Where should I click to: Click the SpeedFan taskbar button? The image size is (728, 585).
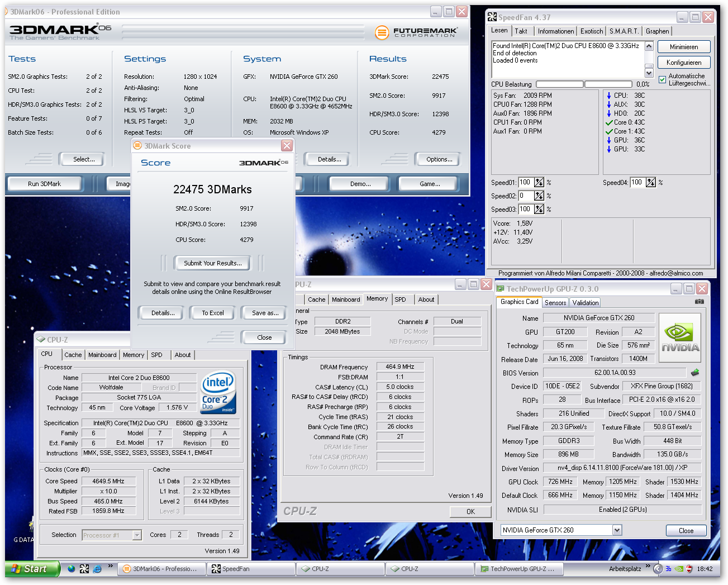(x=250, y=569)
